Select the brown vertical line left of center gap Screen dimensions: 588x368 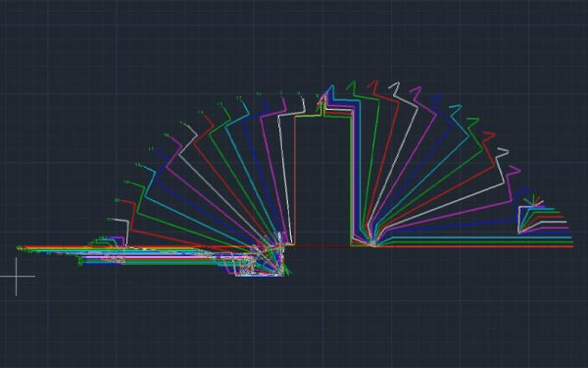click(x=294, y=181)
